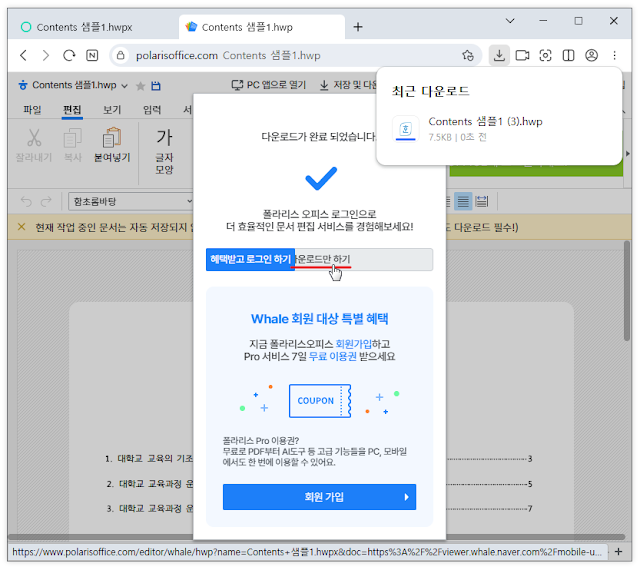Open the user profile icon
Viewport: 640px width, 570px height.
click(591, 55)
